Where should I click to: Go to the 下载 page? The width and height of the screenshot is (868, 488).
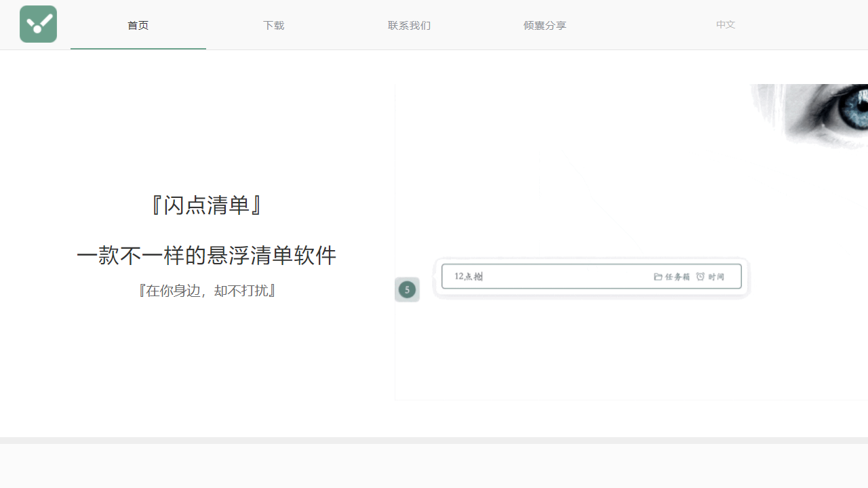(x=274, y=25)
